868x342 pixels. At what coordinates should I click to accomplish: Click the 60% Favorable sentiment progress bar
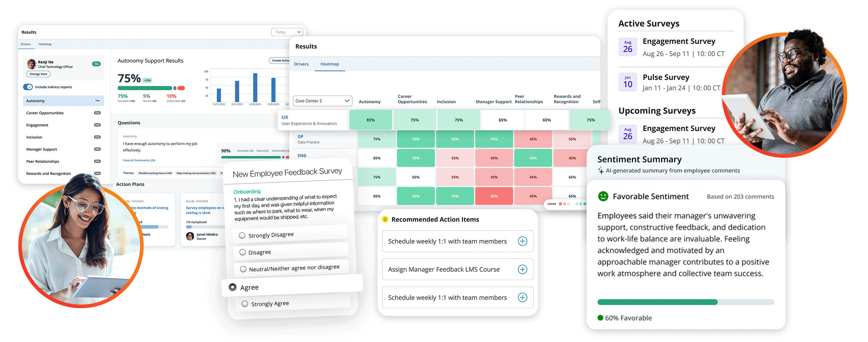[x=685, y=302]
